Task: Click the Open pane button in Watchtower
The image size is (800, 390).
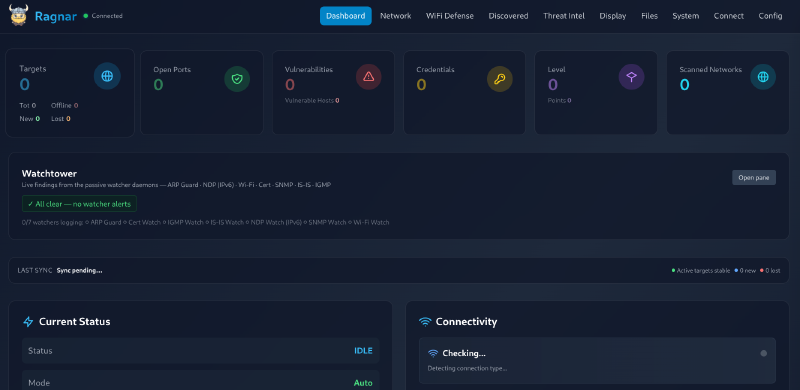Action: pyautogui.click(x=754, y=178)
